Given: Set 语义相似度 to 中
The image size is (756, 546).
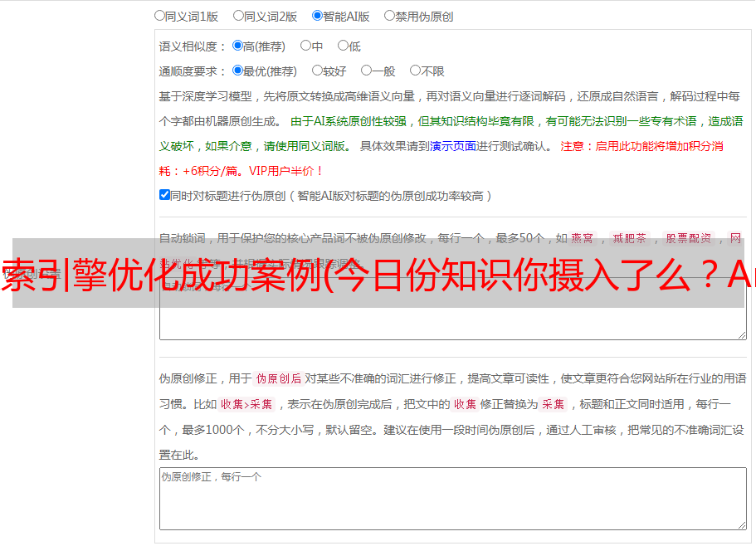Looking at the screenshot, I should pyautogui.click(x=305, y=46).
